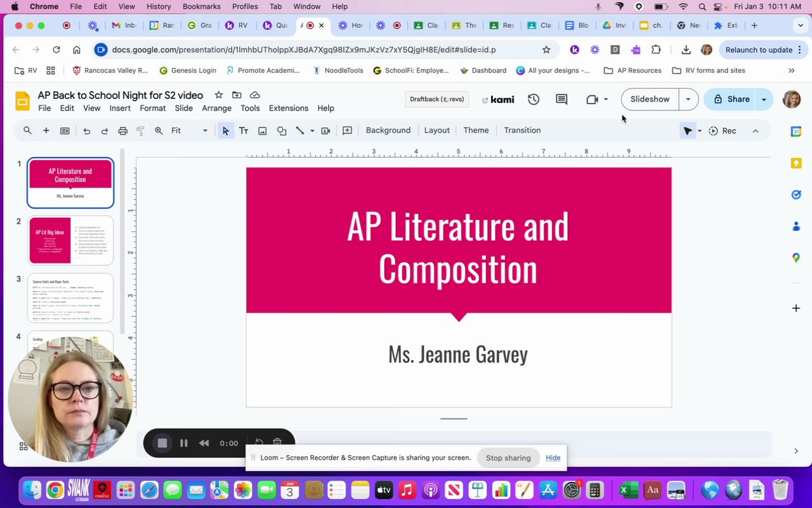
Task: Open the comments history icon
Action: 561,99
